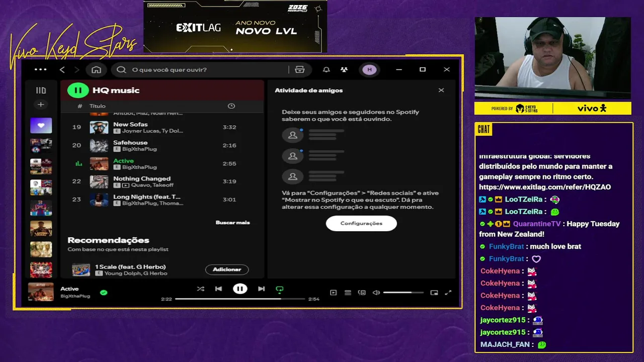This screenshot has width=644, height=362.
Task: Open the Spotify three-dots menu
Action: (x=40, y=69)
